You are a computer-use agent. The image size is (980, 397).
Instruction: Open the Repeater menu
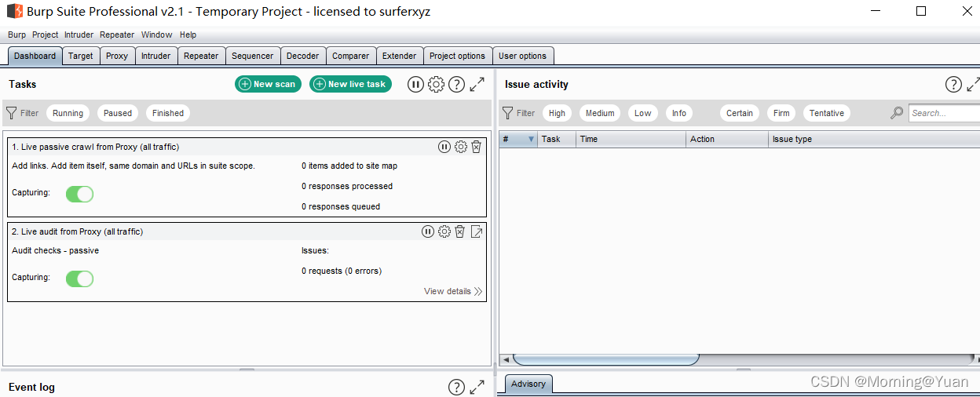click(117, 35)
